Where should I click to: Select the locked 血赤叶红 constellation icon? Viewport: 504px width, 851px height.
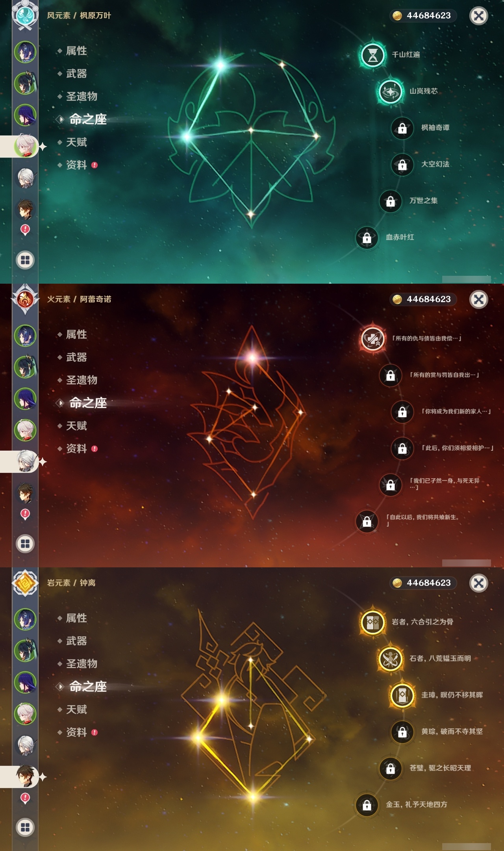tap(367, 238)
